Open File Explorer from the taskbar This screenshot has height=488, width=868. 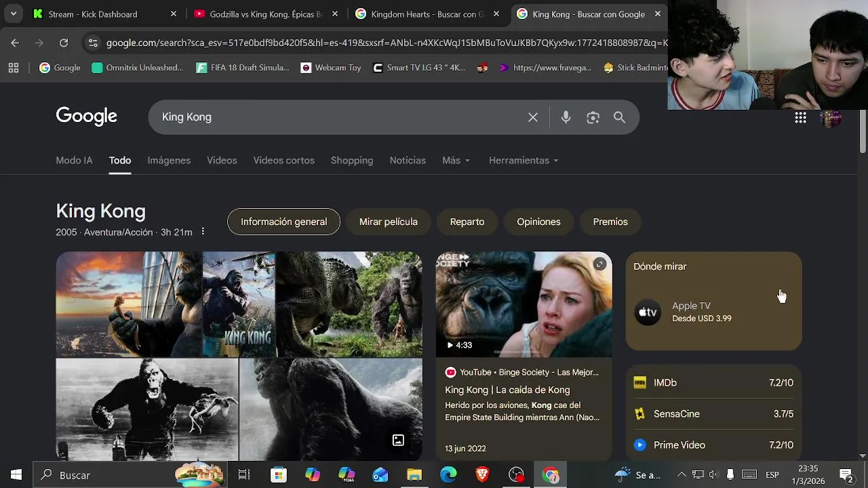(x=414, y=475)
